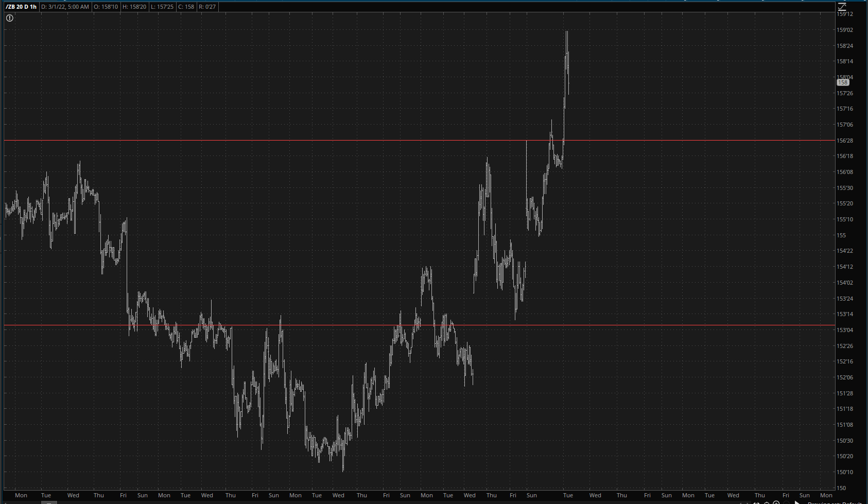Select the gray horizontal line near 153'04
The image size is (868, 504).
[309, 325]
